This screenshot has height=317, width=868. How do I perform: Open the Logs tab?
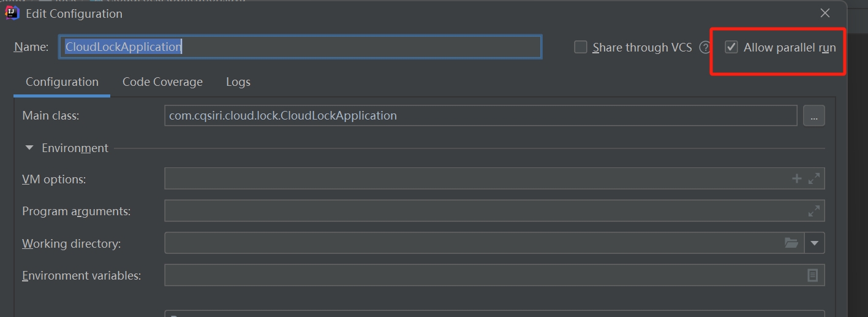pos(238,82)
